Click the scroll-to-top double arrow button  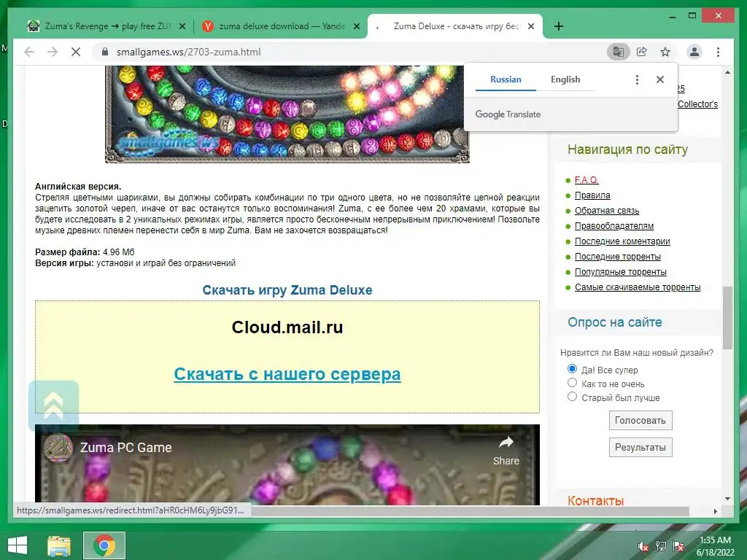[x=53, y=405]
